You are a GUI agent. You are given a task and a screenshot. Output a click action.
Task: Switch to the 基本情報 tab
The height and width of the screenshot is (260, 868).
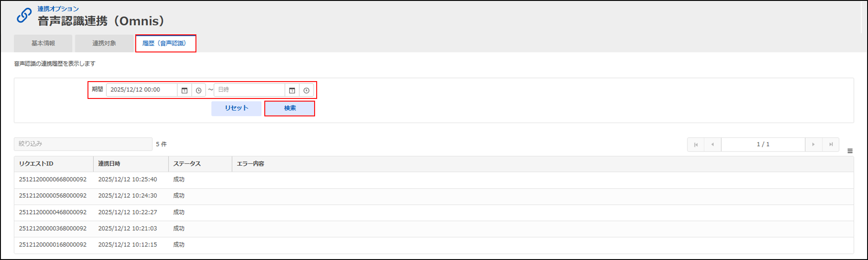coord(43,44)
